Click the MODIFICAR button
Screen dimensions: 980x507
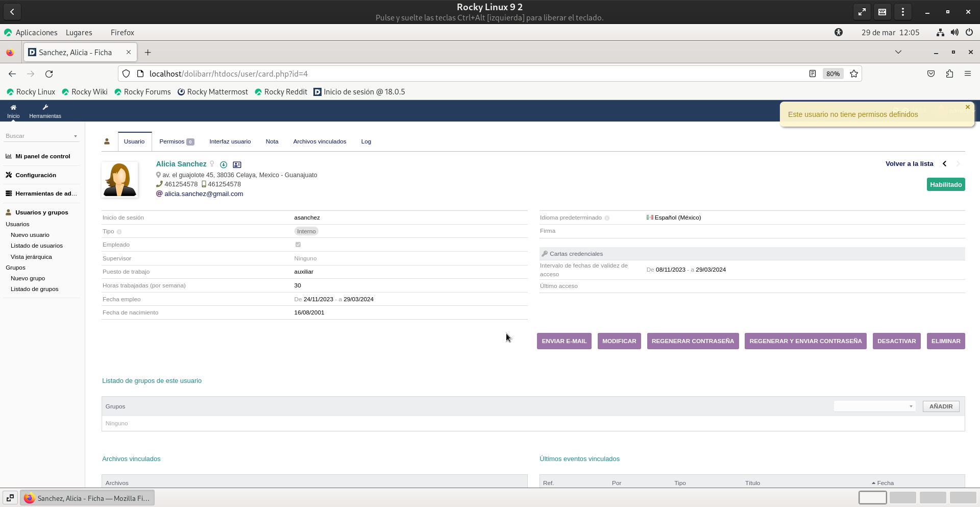point(619,341)
